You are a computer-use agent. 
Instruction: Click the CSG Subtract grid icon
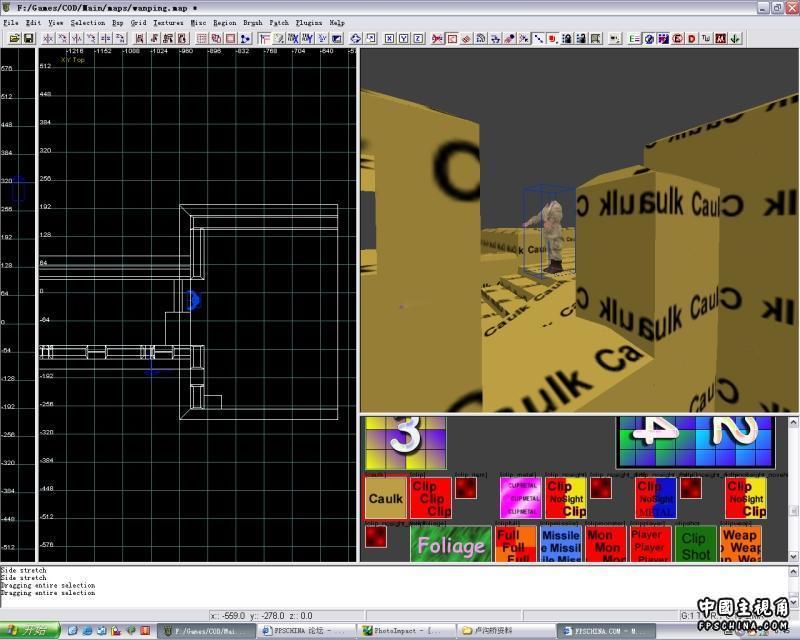202,38
